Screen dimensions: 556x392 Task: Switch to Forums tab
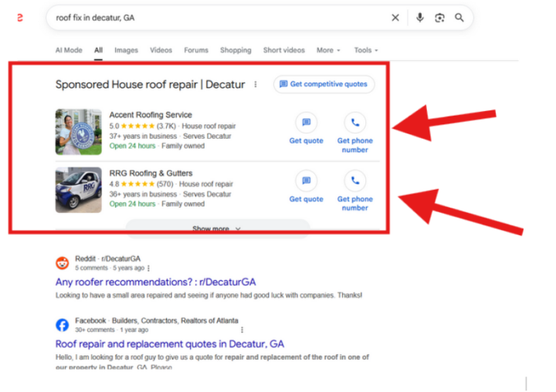point(196,50)
